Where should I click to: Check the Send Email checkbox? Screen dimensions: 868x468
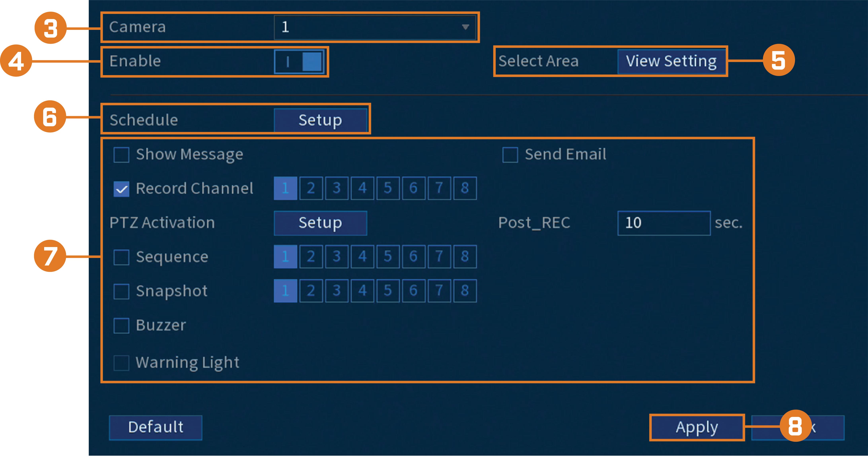(x=510, y=155)
